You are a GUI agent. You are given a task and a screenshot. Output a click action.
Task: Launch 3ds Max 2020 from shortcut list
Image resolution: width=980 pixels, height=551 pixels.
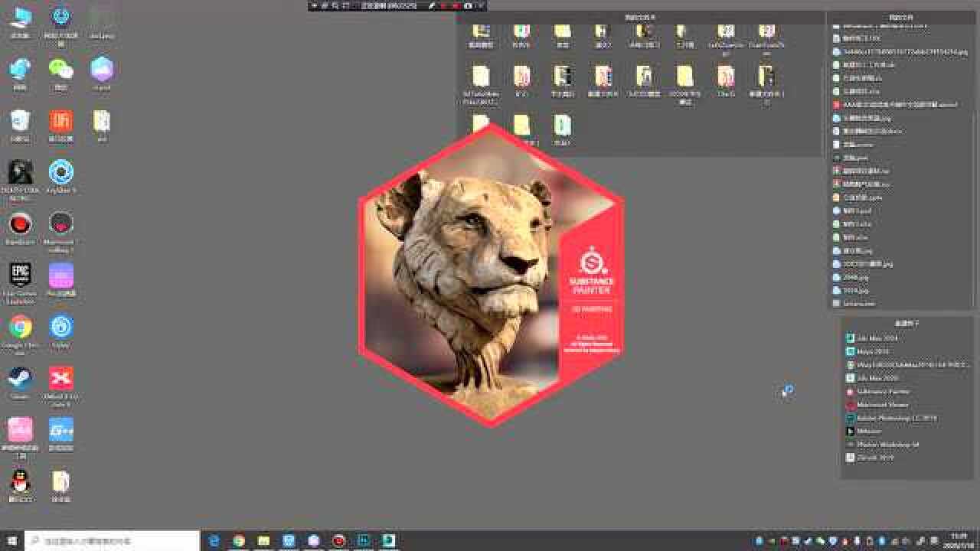(x=873, y=378)
